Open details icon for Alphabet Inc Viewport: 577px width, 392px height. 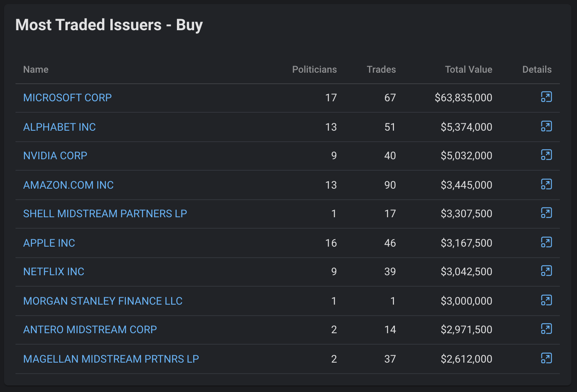click(x=546, y=127)
